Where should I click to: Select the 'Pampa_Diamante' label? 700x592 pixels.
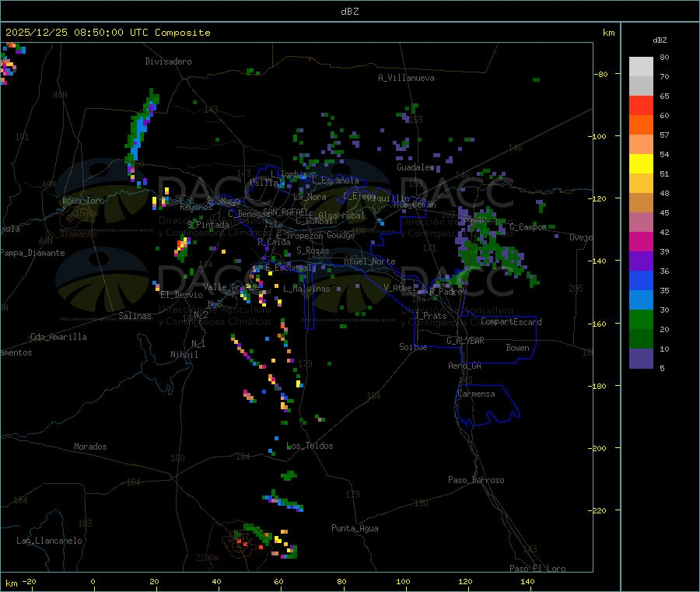click(33, 253)
